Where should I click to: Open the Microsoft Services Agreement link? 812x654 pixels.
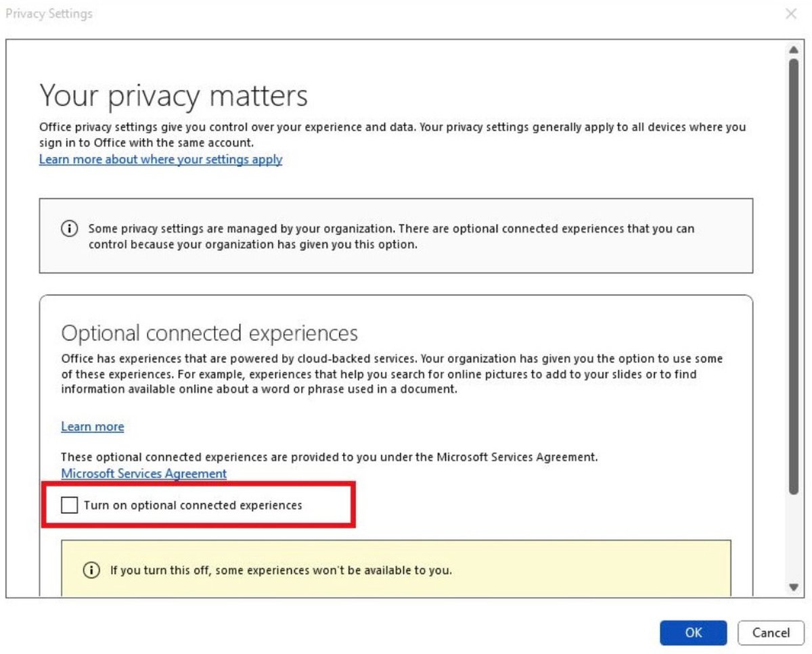coord(143,473)
